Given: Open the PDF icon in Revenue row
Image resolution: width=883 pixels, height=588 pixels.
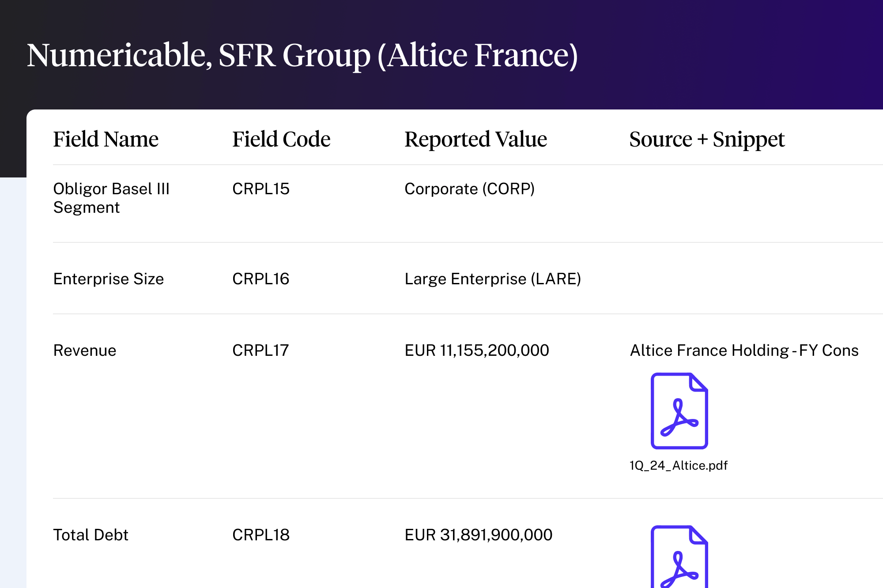Looking at the screenshot, I should click(x=679, y=411).
